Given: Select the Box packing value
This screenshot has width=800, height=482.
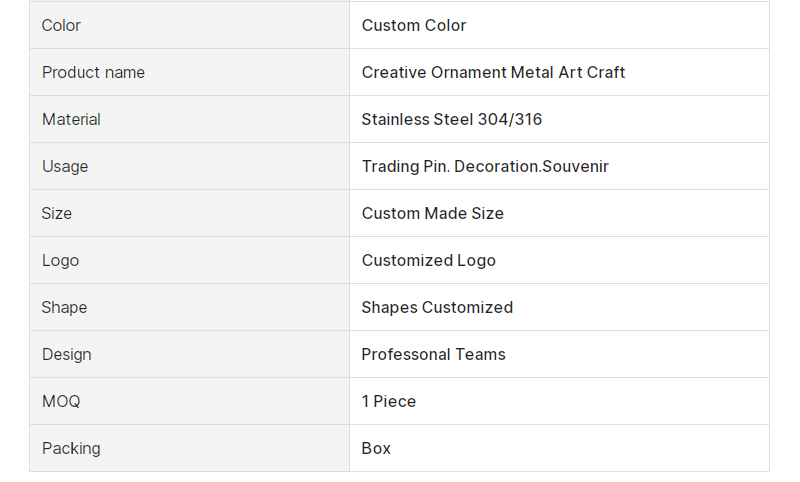Looking at the screenshot, I should (x=376, y=448).
